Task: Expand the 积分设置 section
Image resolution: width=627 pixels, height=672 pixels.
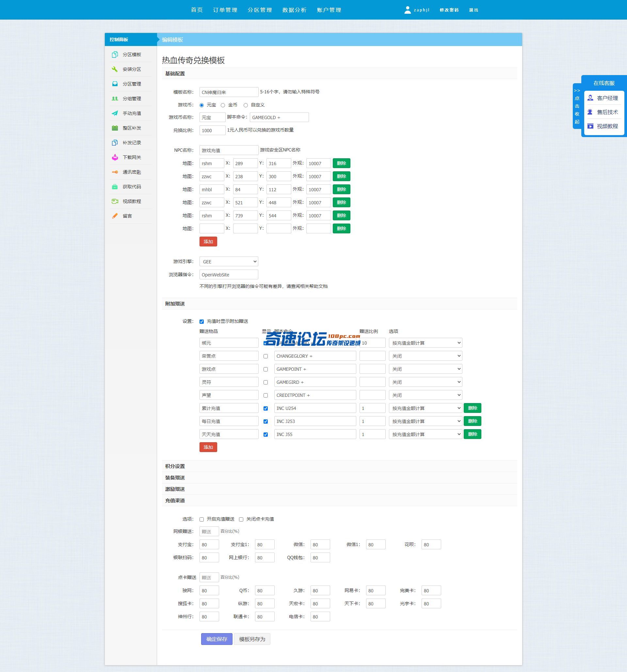Action: click(x=340, y=466)
